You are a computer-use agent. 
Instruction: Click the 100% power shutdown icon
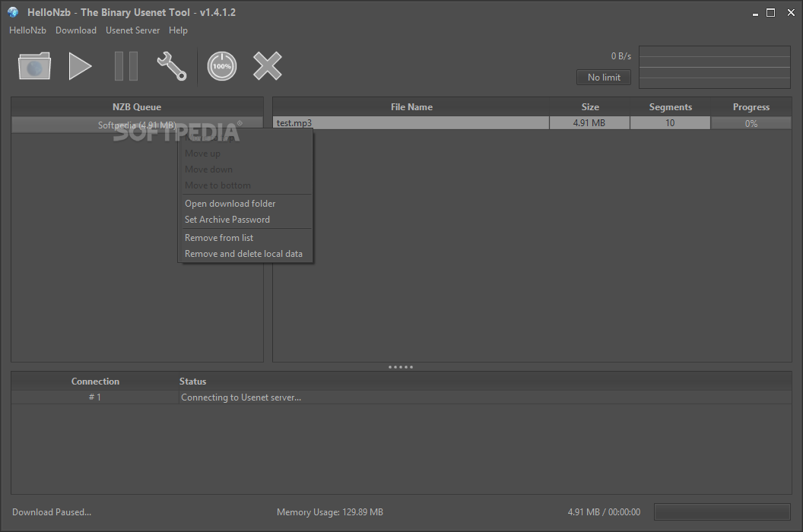coord(222,66)
